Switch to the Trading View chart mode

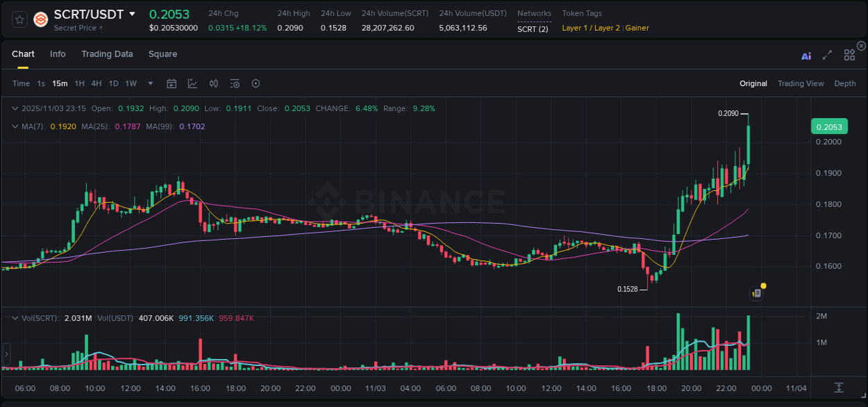[800, 83]
